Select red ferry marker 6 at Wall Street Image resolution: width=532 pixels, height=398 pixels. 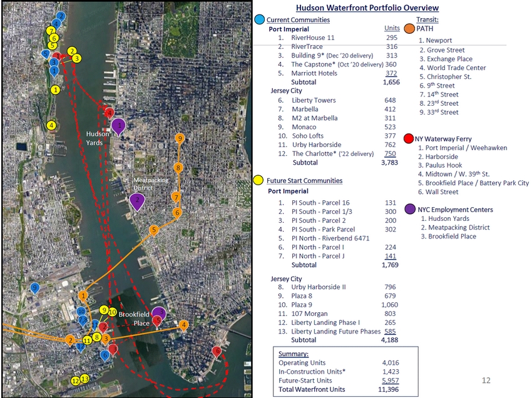click(217, 351)
